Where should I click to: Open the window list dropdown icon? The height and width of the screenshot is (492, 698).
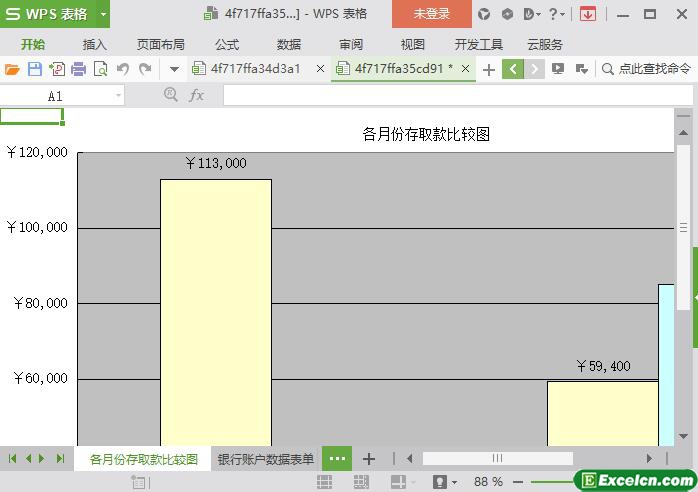point(581,69)
